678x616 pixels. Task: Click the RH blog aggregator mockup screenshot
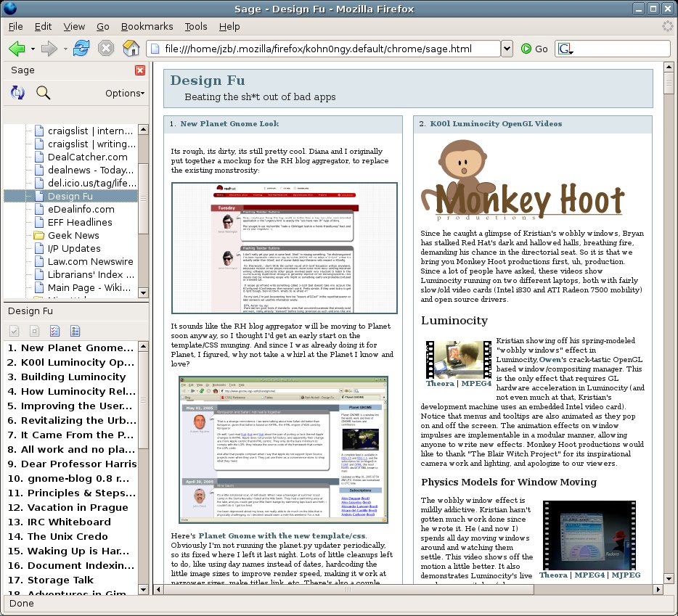pyautogui.click(x=284, y=248)
